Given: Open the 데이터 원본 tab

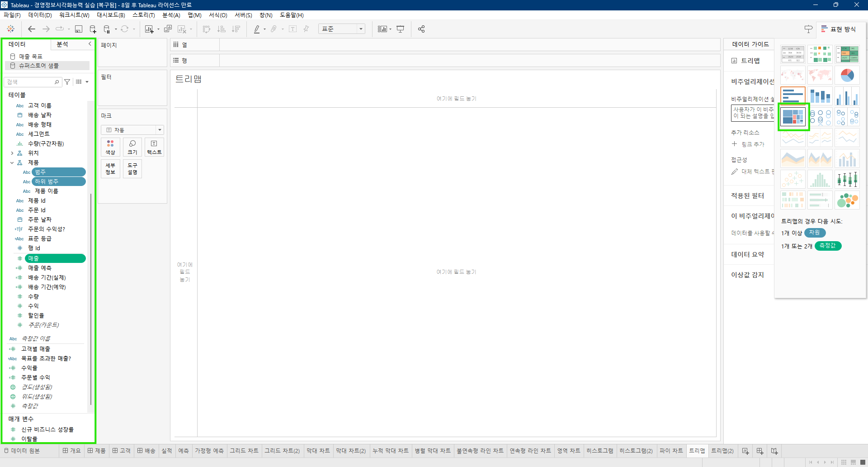Looking at the screenshot, I should tap(22, 451).
